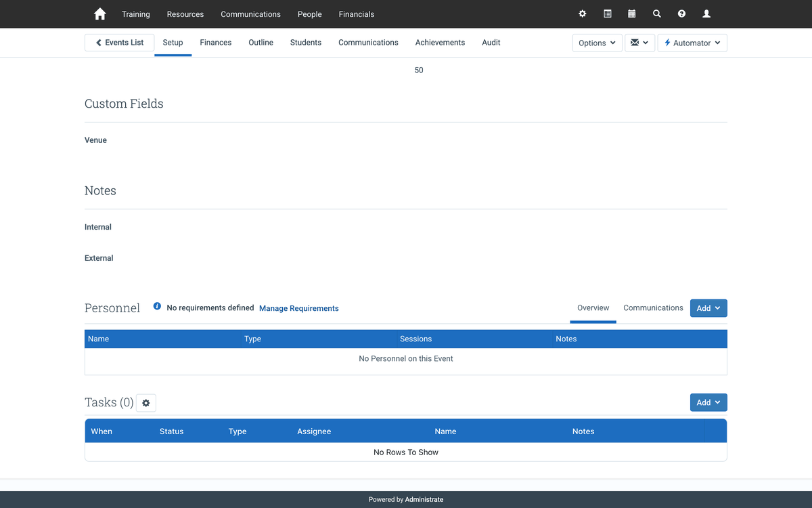The height and width of the screenshot is (508, 812).
Task: Click the 'No Personnel on this Event' text
Action: tap(406, 358)
